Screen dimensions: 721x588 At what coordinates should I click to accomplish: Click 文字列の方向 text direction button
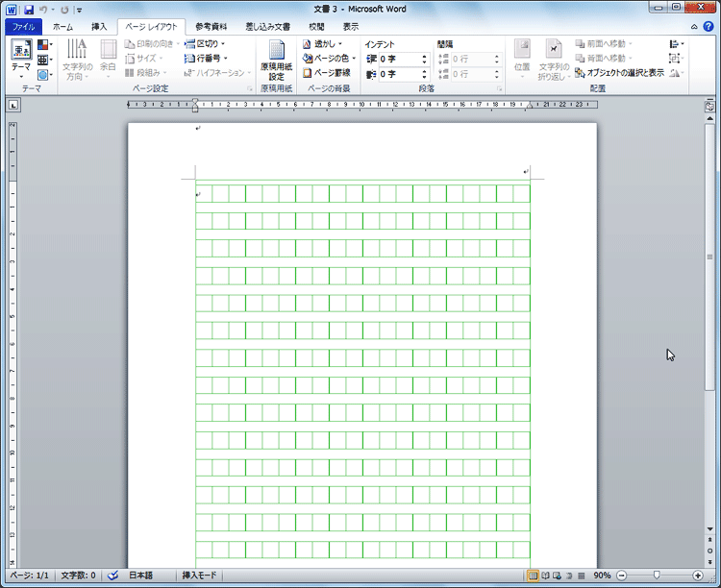[77, 60]
